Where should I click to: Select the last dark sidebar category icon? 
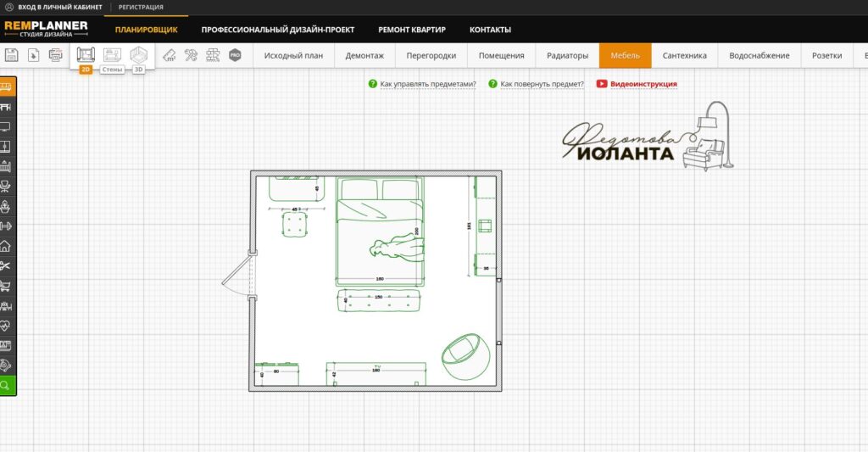tap(6, 366)
